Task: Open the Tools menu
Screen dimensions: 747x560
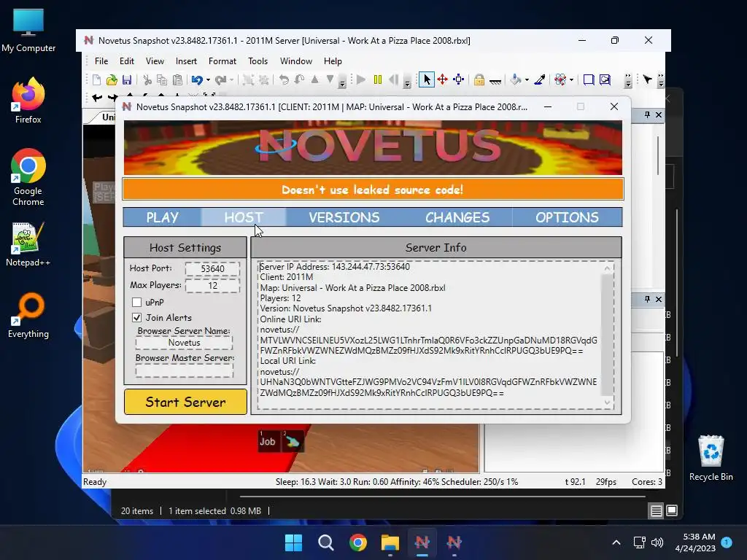Action: point(258,61)
